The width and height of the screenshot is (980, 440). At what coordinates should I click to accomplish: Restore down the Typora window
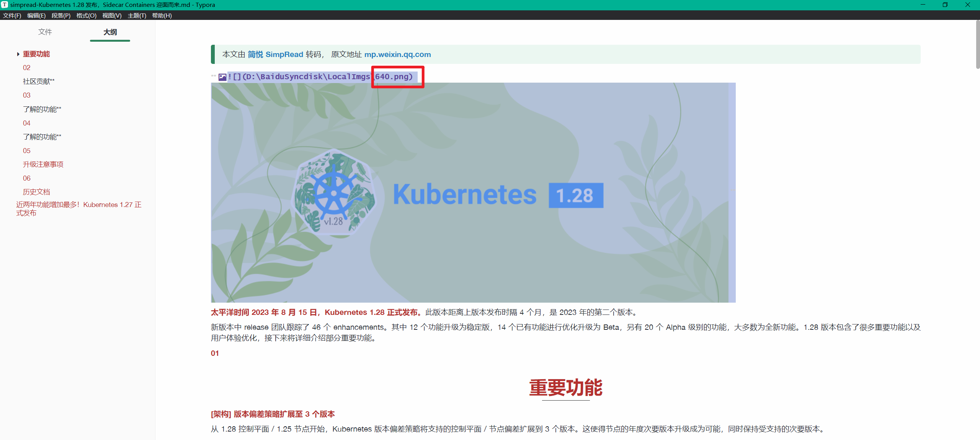945,5
